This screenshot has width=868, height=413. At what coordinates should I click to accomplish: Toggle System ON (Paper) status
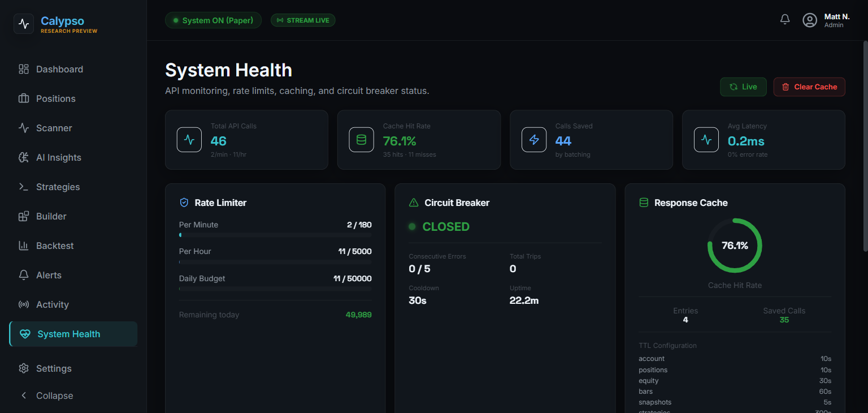click(213, 20)
